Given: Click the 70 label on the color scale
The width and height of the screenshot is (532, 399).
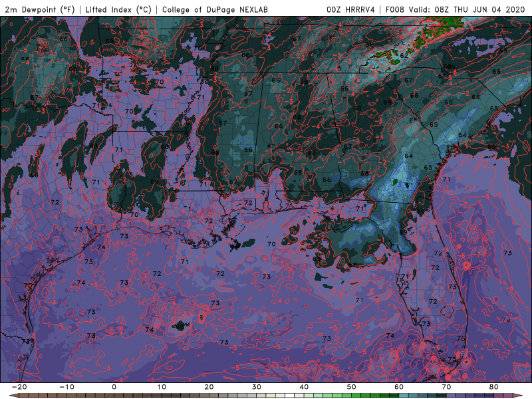Looking at the screenshot, I should (x=446, y=387).
